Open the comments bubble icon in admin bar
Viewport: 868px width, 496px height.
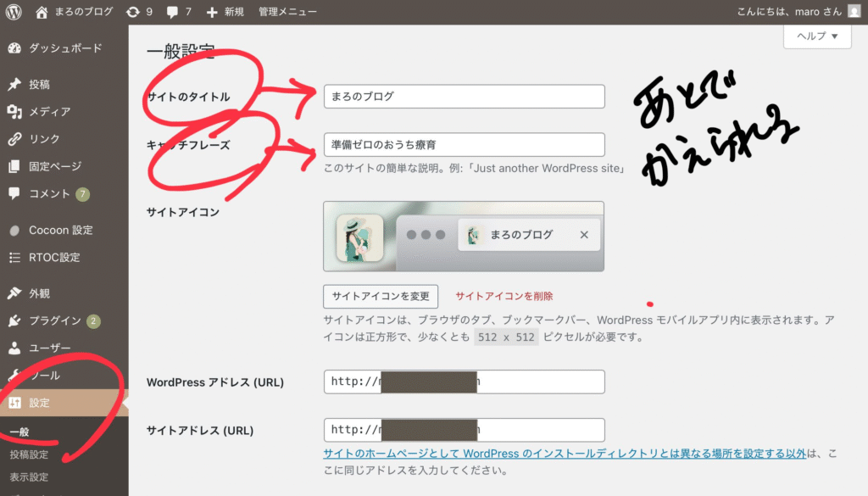click(x=173, y=12)
